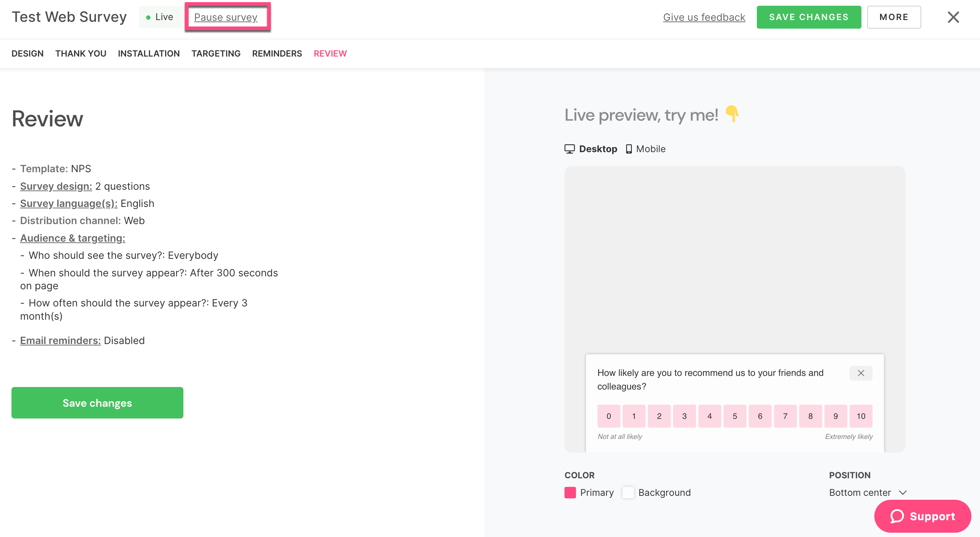Switch preview to Desktop view
The width and height of the screenshot is (980, 537).
click(x=590, y=149)
